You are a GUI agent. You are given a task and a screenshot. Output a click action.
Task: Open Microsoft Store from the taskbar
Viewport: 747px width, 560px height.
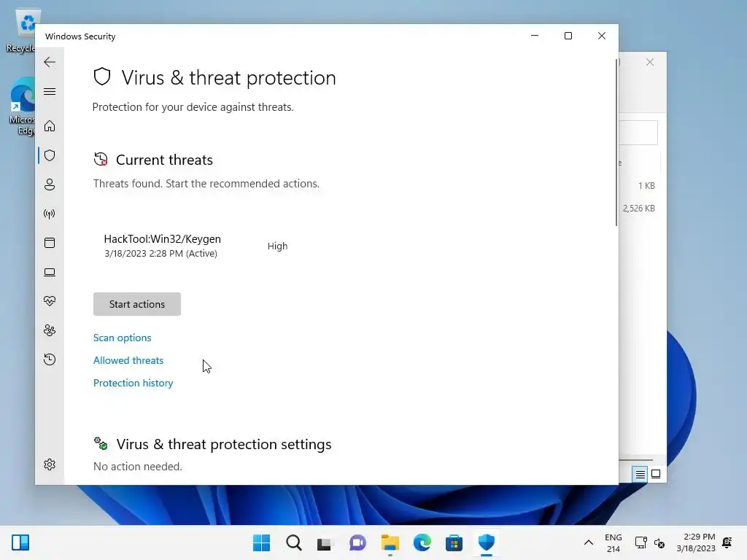point(454,542)
